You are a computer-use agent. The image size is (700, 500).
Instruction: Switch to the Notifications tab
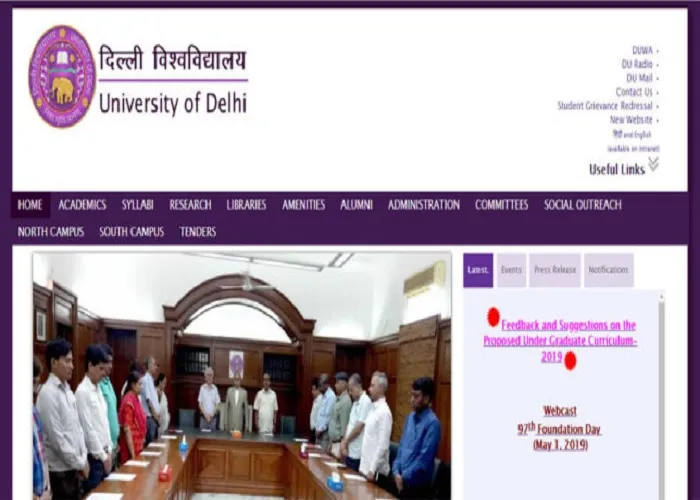(608, 270)
